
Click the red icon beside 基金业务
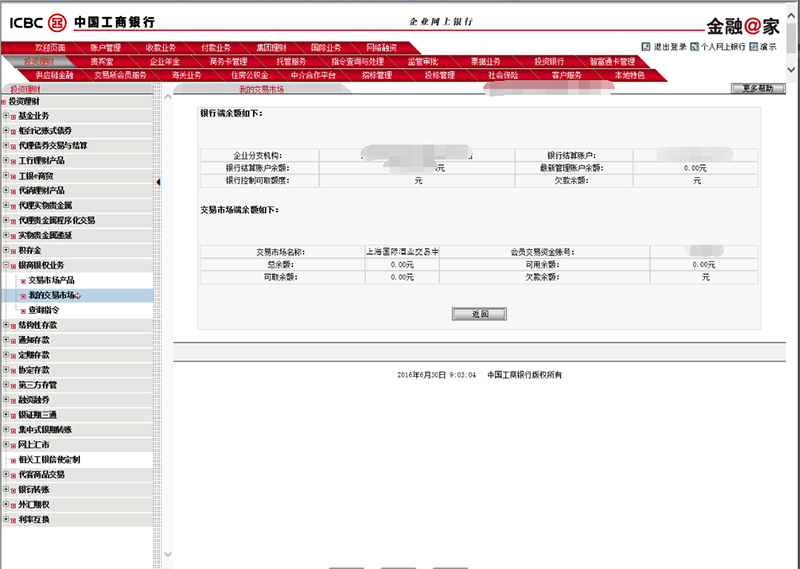(x=13, y=116)
